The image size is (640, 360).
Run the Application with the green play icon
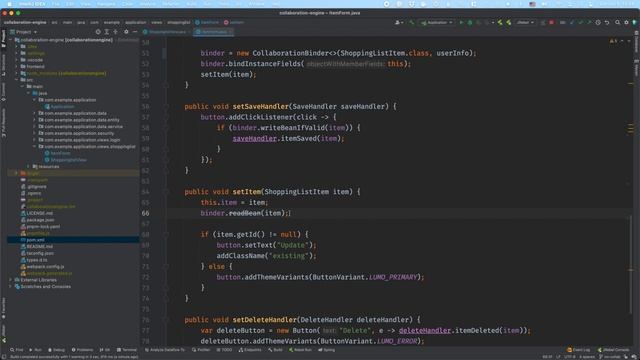tap(461, 22)
